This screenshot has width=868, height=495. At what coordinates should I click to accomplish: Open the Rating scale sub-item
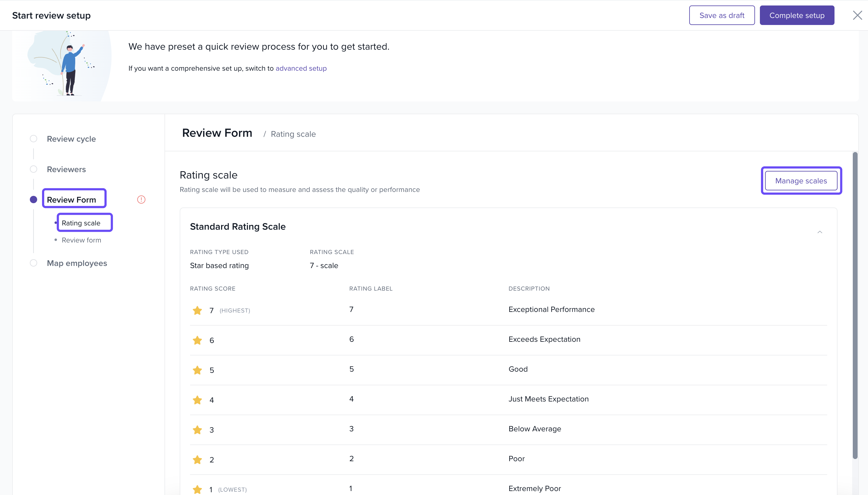tap(81, 223)
